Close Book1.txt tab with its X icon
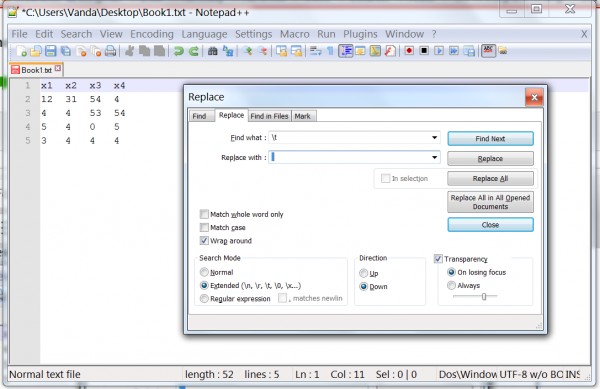This screenshot has height=389, width=600. [x=58, y=68]
